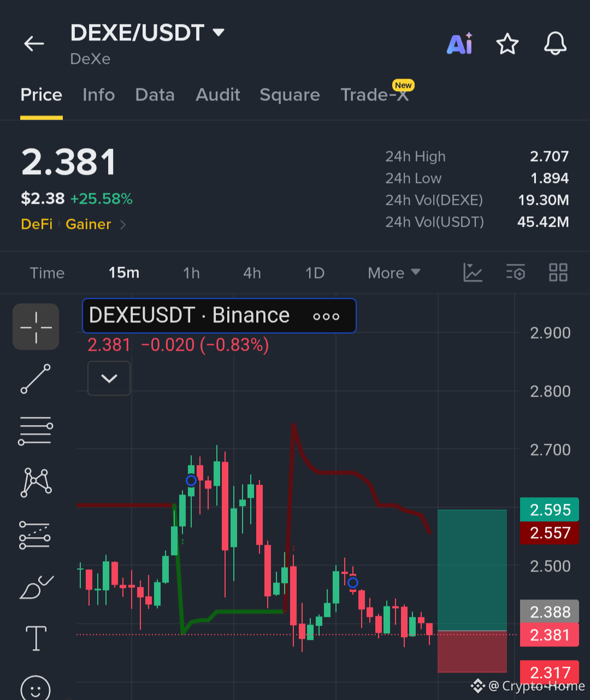Select the trend line drawing tool
Image resolution: width=590 pixels, height=700 pixels.
(x=36, y=379)
